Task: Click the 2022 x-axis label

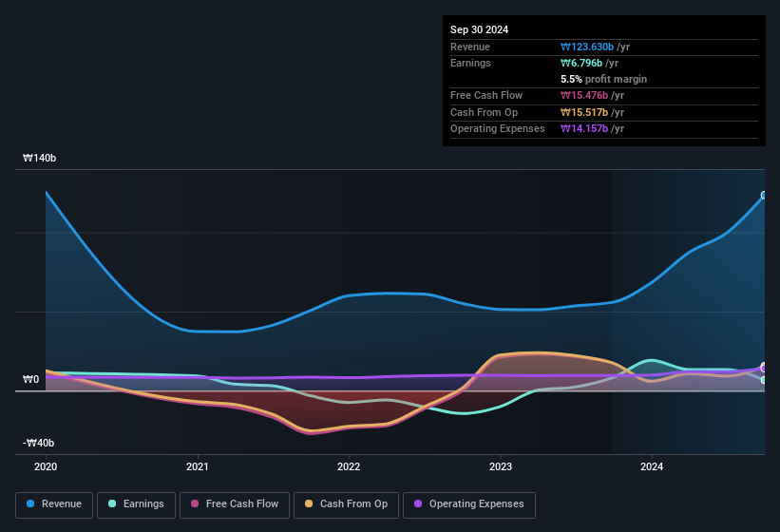Action: click(349, 466)
